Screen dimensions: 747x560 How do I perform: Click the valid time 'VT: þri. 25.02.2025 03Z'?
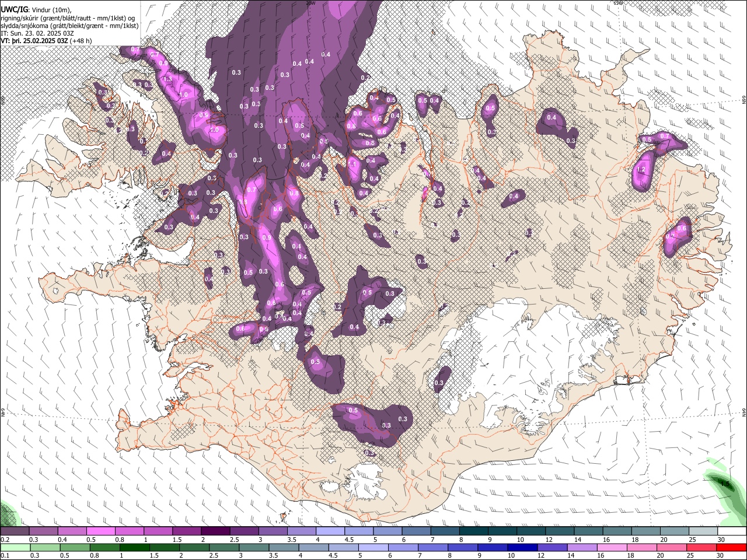34,41
